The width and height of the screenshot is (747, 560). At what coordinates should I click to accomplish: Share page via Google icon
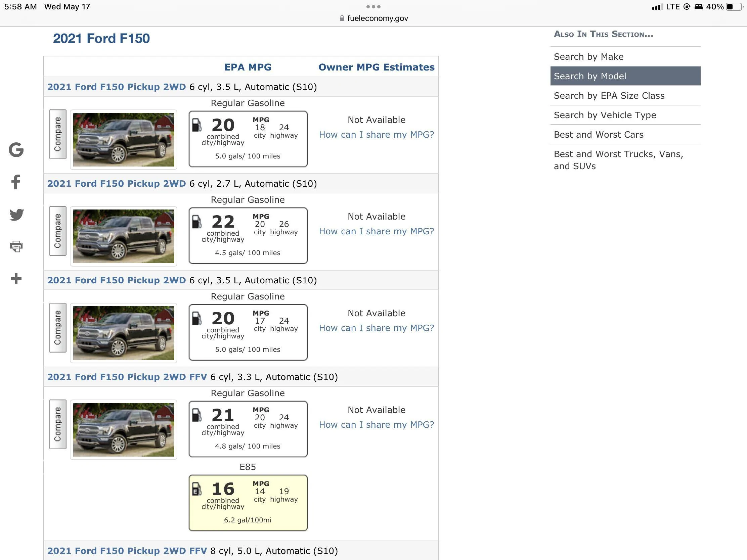16,150
